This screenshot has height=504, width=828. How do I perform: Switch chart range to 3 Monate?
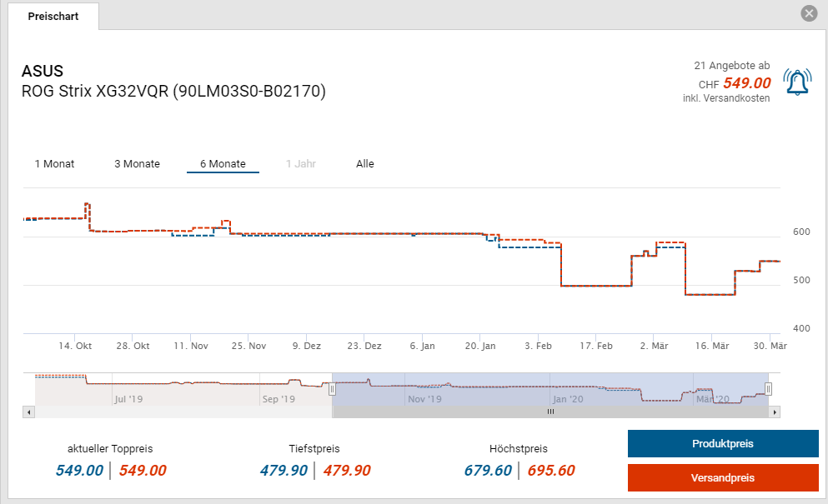point(137,164)
